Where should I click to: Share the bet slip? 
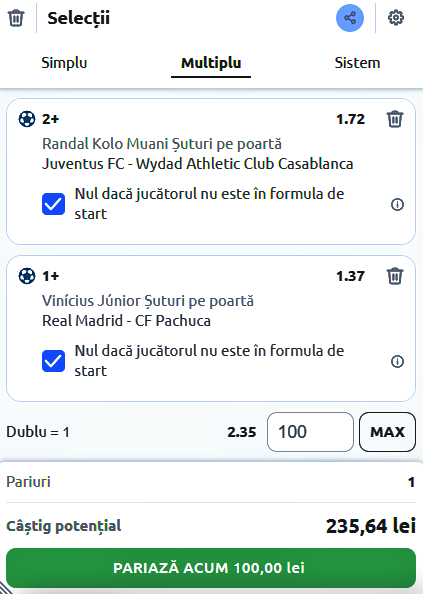350,18
